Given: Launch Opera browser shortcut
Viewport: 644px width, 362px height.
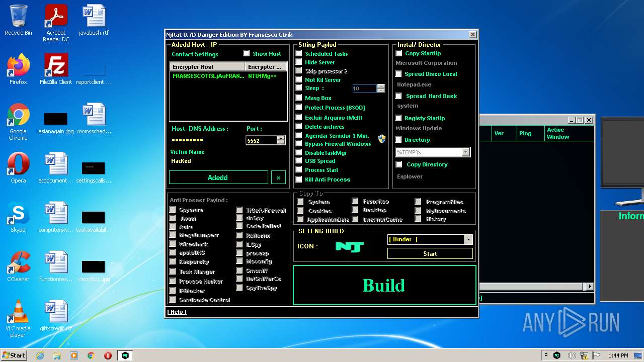Looking at the screenshot, I should click(x=18, y=167).
